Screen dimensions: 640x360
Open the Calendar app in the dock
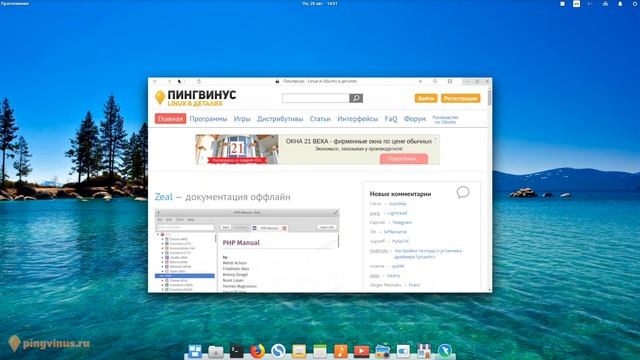tap(320, 351)
